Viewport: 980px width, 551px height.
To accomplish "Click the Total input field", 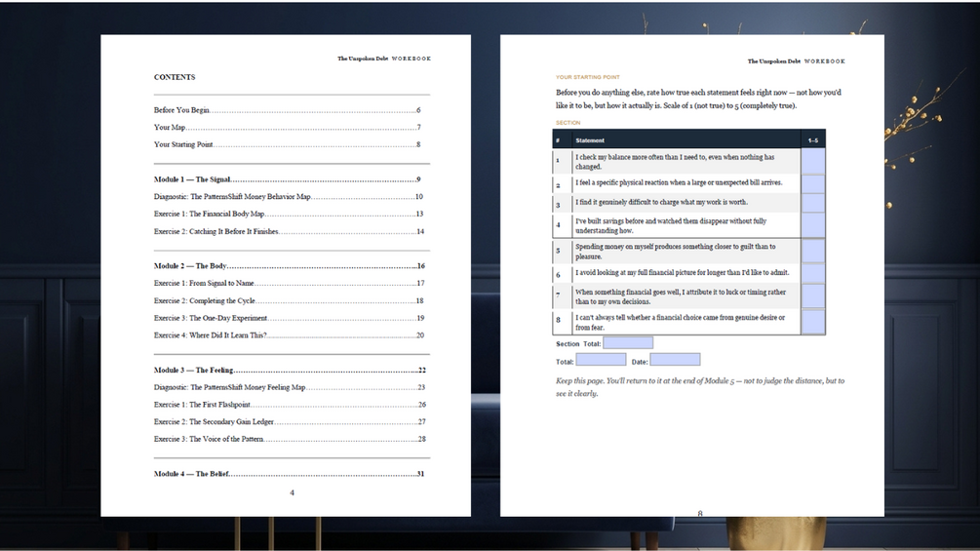I will click(601, 360).
